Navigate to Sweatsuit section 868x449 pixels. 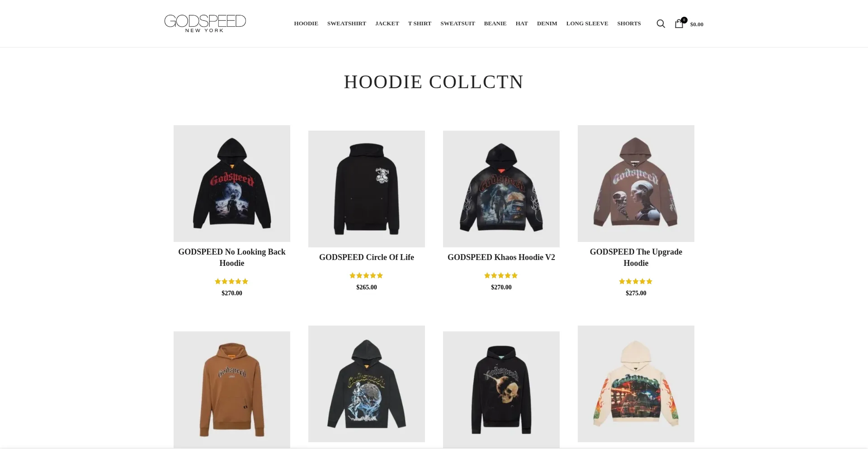458,24
